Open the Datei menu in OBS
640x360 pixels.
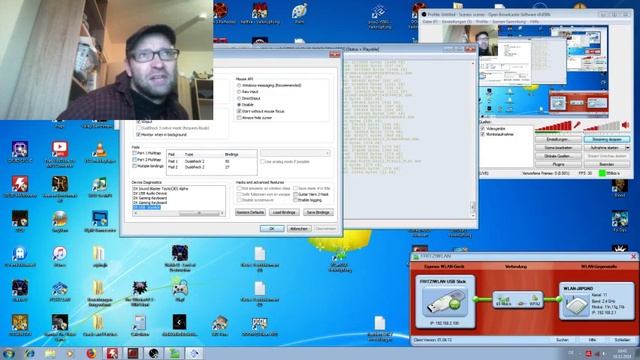430,22
